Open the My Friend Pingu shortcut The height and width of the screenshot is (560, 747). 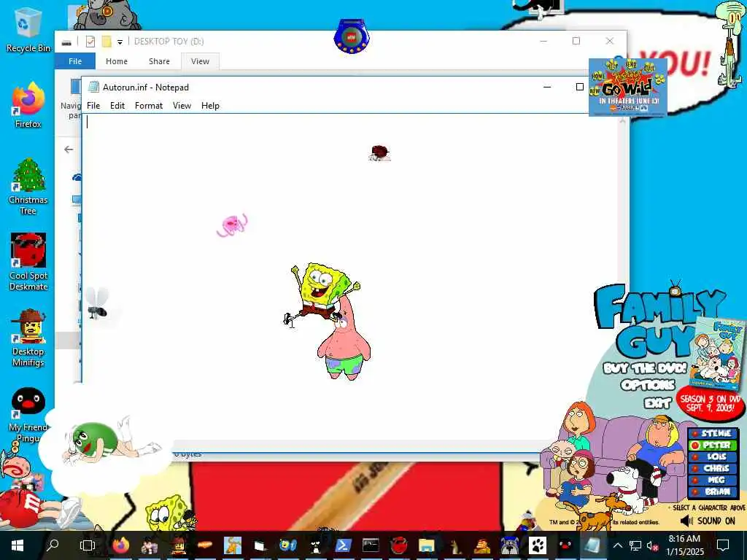point(28,414)
